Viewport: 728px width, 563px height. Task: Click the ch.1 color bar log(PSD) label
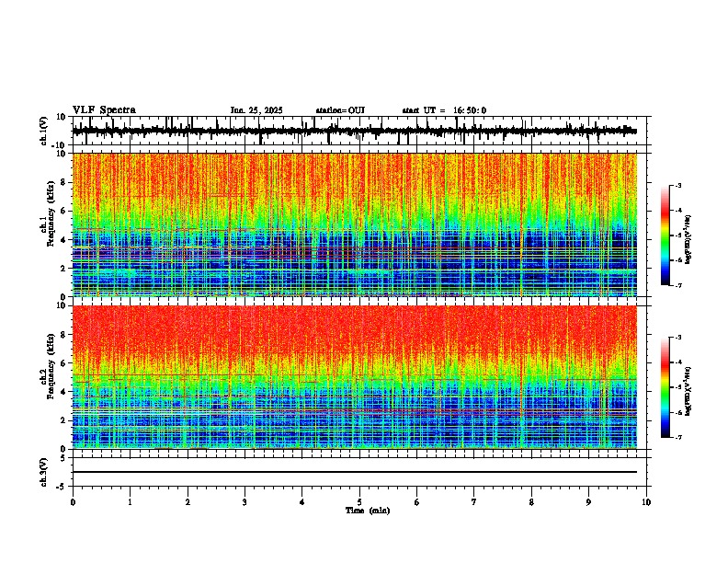688,239
